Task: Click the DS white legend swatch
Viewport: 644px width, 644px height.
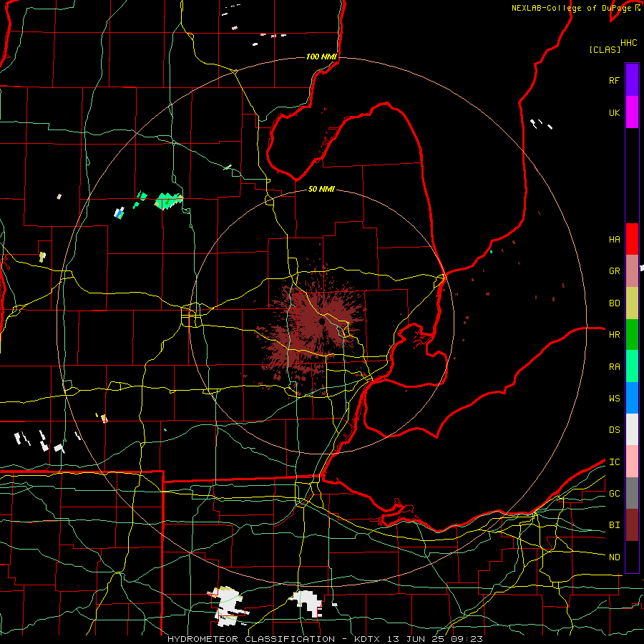Action: pyautogui.click(x=632, y=429)
